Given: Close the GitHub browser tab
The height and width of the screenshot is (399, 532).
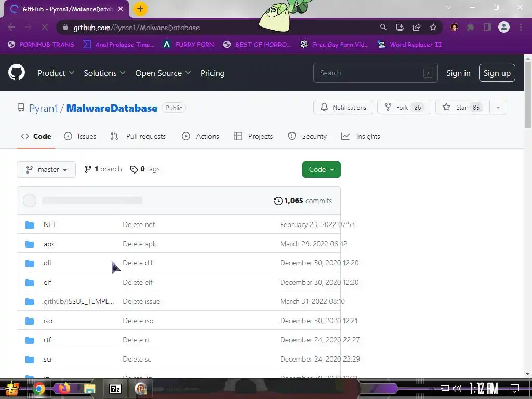Looking at the screenshot, I should click(121, 9).
